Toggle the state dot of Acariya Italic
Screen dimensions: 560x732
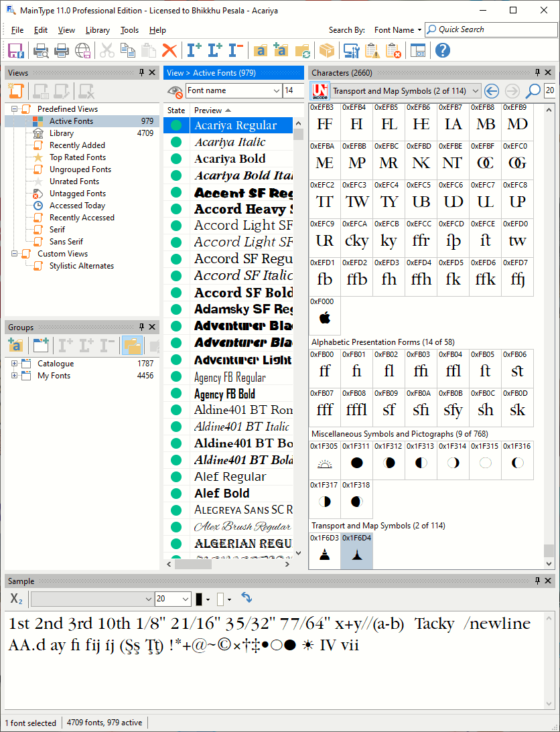[x=176, y=142]
